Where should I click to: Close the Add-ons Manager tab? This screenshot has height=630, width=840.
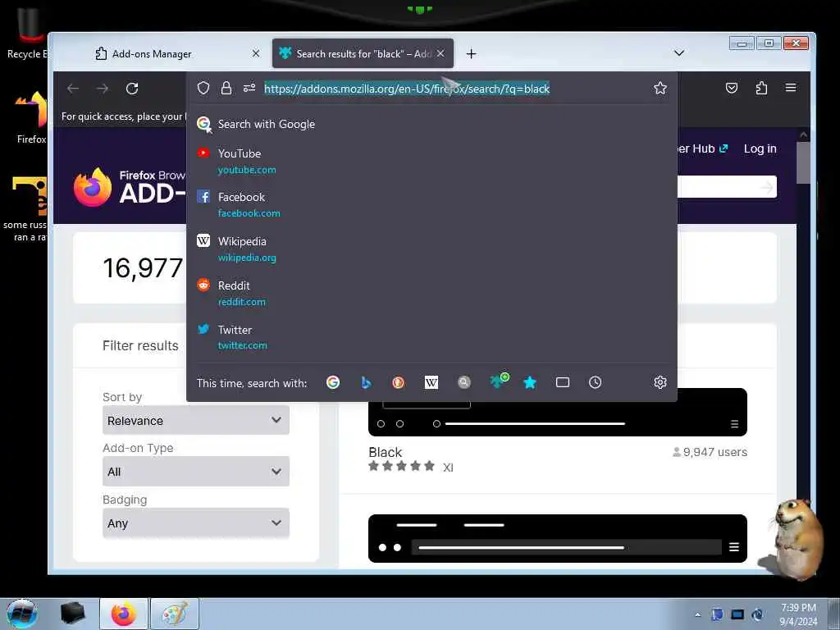256,53
